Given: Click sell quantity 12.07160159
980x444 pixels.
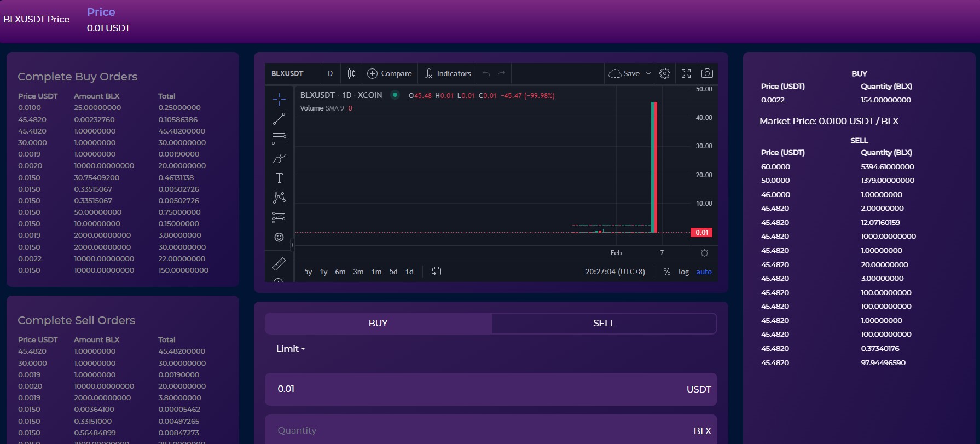Looking at the screenshot, I should (880, 222).
